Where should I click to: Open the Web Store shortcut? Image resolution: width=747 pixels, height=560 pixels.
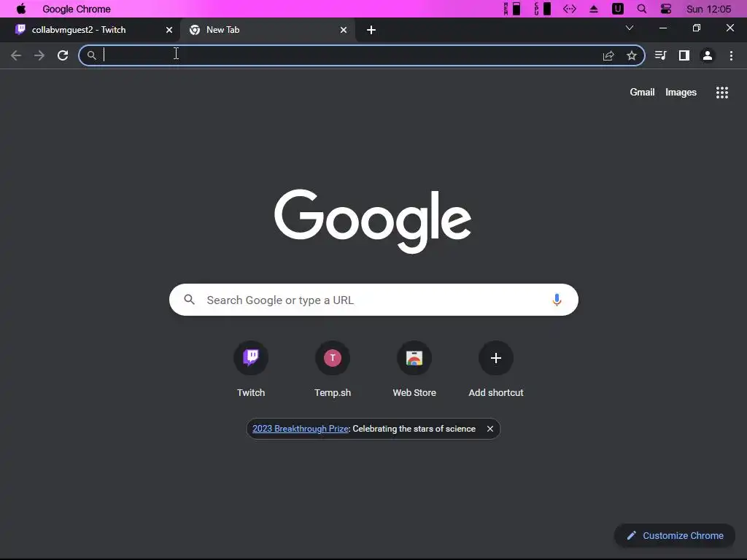[x=414, y=369]
